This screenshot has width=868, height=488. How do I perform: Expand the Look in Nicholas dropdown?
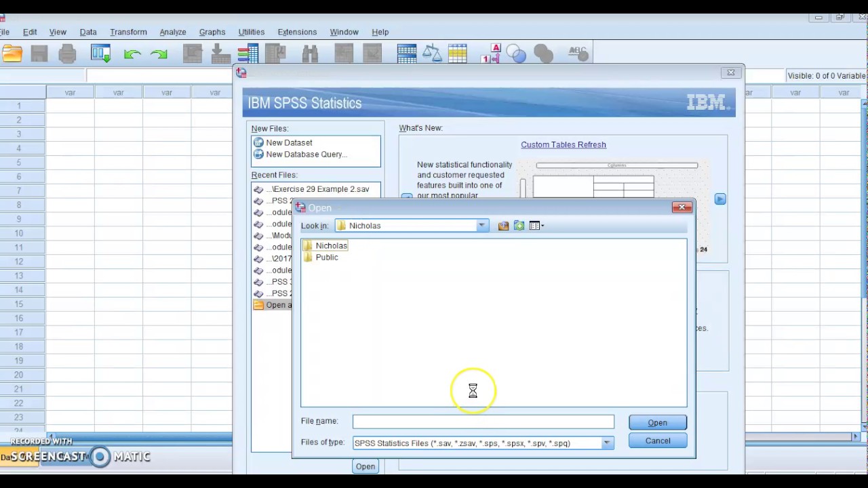coord(481,226)
